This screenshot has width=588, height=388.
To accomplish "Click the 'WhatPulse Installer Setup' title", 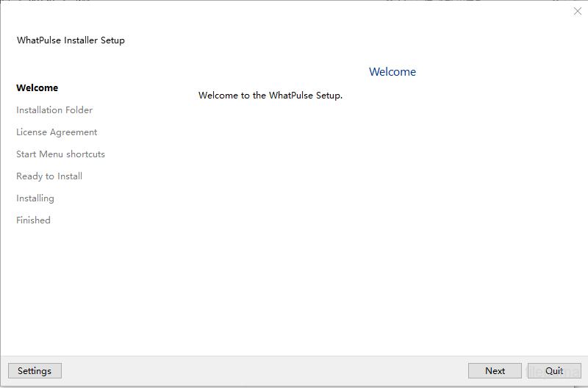I will pyautogui.click(x=71, y=40).
